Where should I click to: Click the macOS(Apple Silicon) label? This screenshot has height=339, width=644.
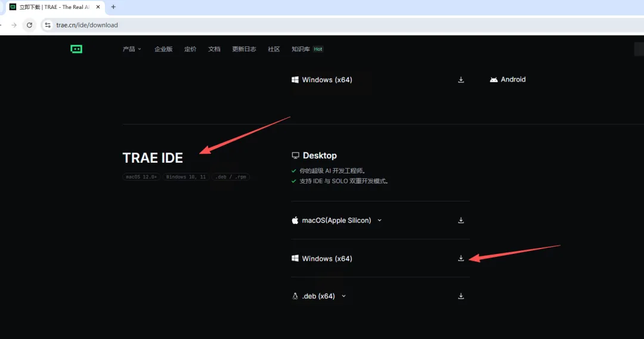pyautogui.click(x=336, y=220)
